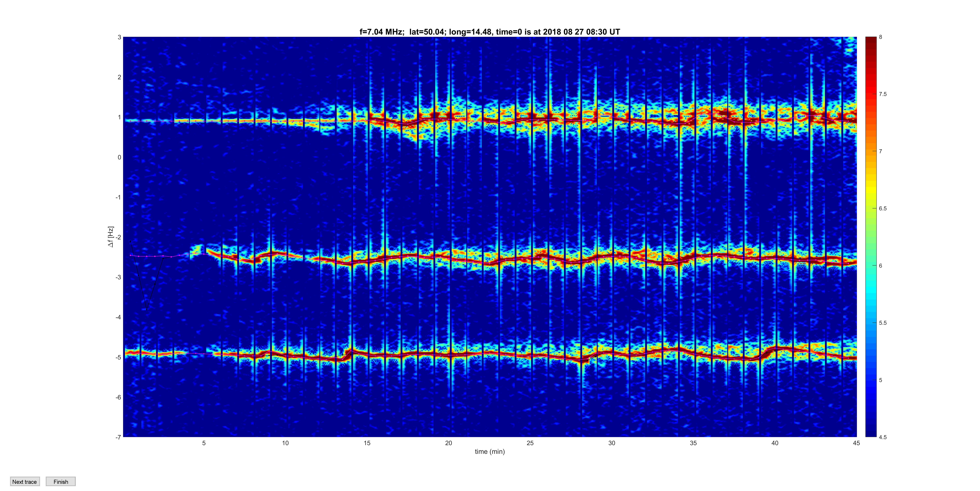Click the x-axis label time (min)

coord(490,452)
